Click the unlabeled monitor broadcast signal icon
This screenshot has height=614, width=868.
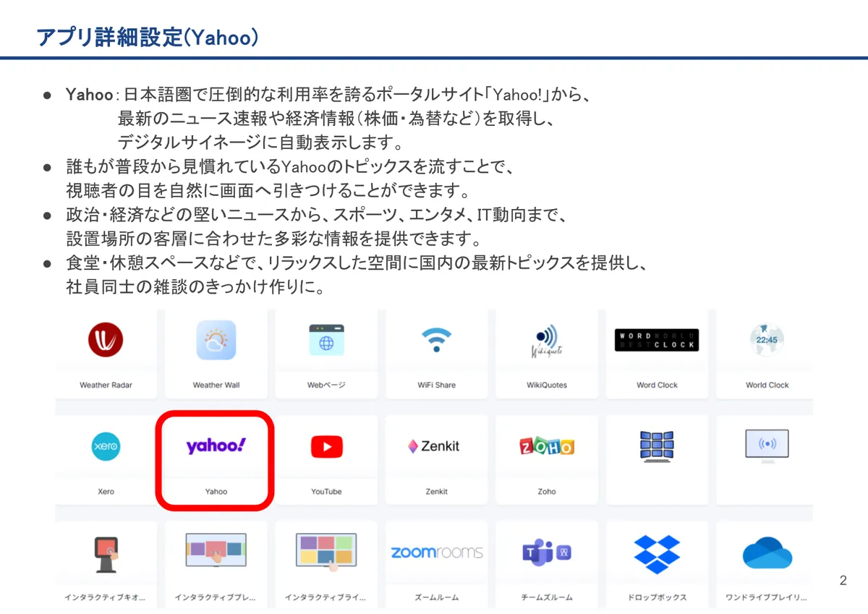pos(767,445)
